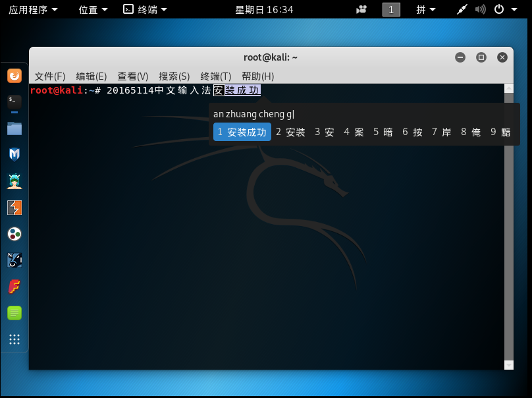Select candidate 1 安装成功
Image resolution: width=532 pixels, height=398 pixels.
point(242,132)
